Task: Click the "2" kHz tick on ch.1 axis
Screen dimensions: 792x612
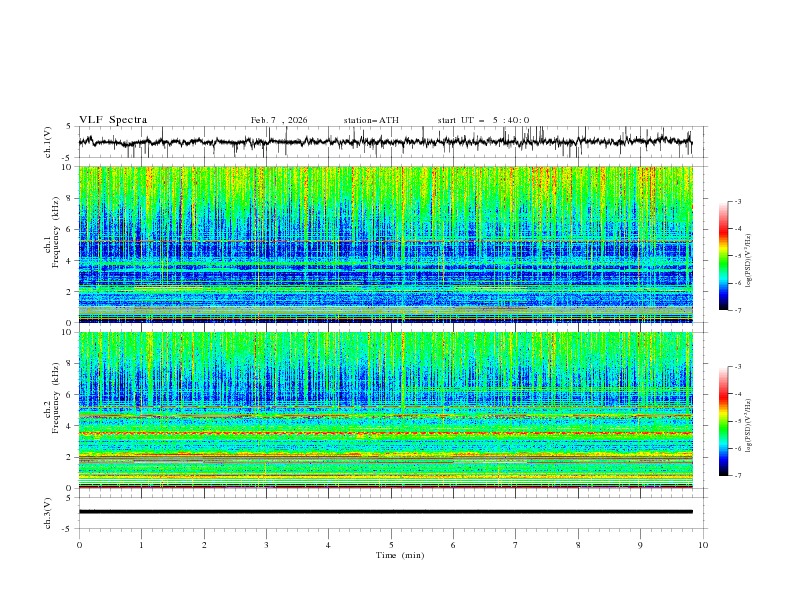Action: 70,292
